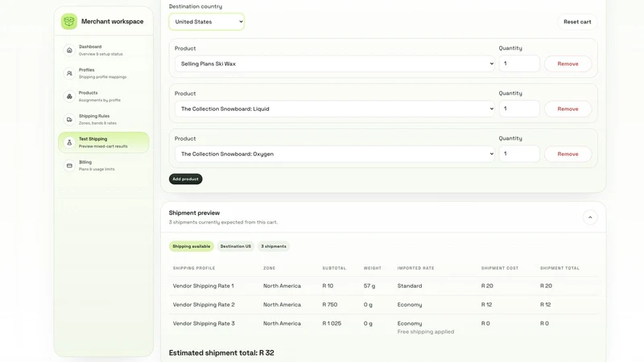
Task: Click the Standard imported rate cell
Action: [x=410, y=286]
